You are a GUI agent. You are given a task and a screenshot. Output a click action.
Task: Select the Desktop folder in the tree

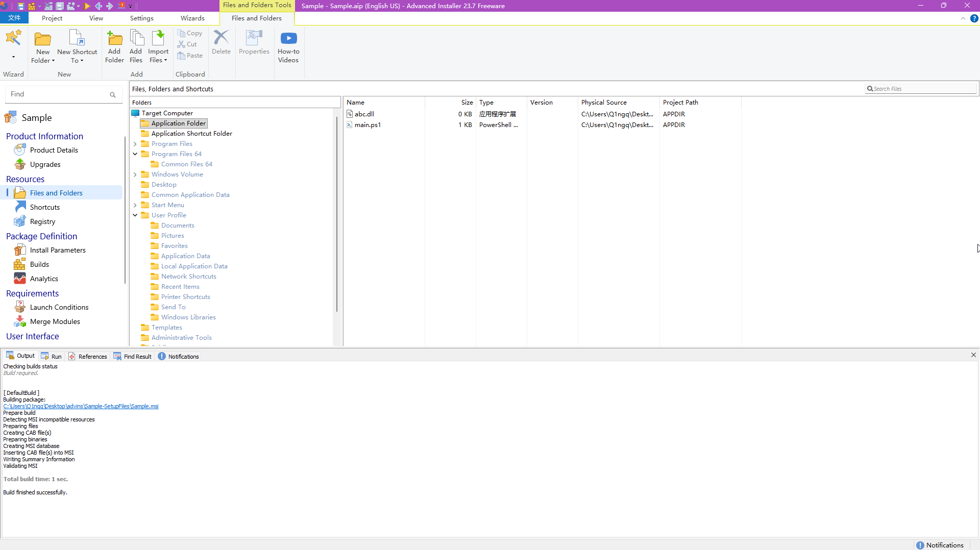coord(163,185)
